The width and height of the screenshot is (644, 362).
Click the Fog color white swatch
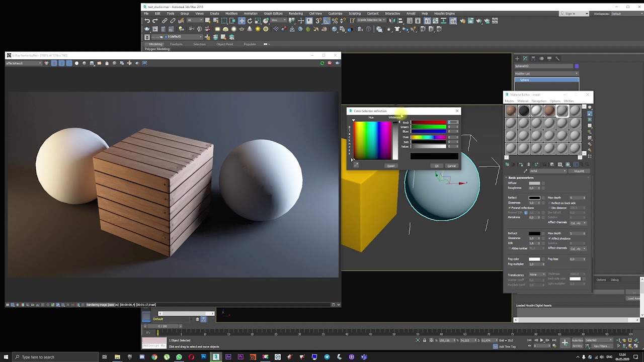point(534,259)
